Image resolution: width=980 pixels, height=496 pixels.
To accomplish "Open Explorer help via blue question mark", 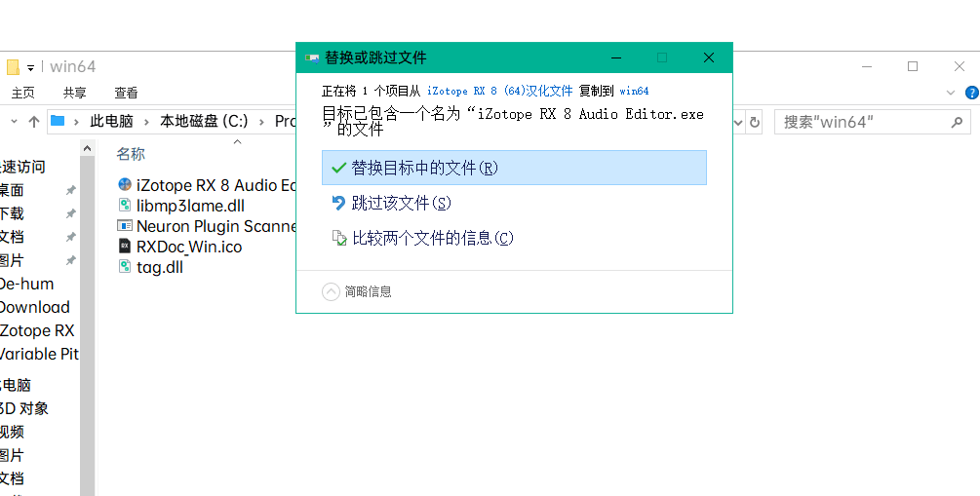I will [x=971, y=93].
